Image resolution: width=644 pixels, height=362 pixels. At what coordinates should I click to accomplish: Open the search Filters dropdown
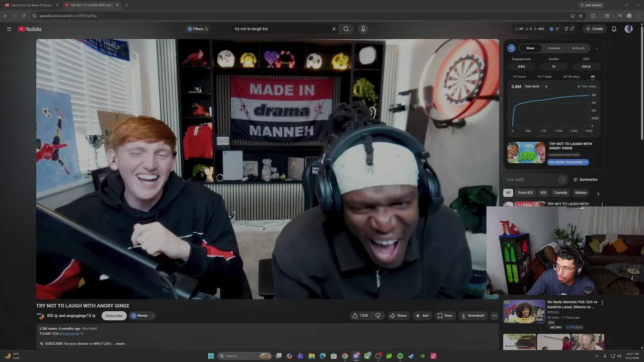click(x=198, y=29)
